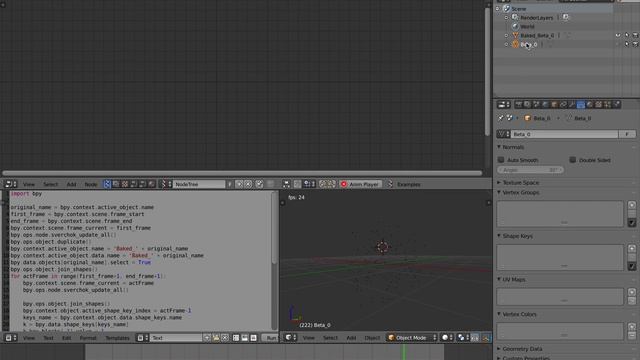640x360 pixels.
Task: Click the Angle slider under Auto Smooth
Action: pyautogui.click(x=531, y=170)
